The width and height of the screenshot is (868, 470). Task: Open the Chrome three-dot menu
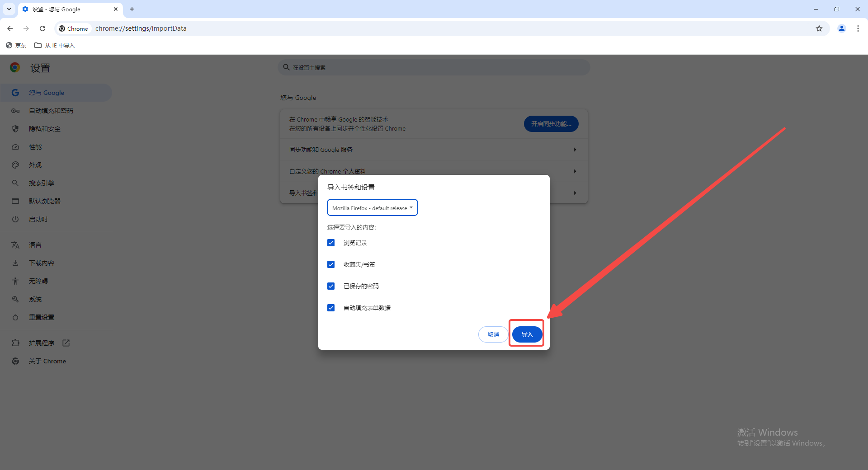click(x=858, y=28)
